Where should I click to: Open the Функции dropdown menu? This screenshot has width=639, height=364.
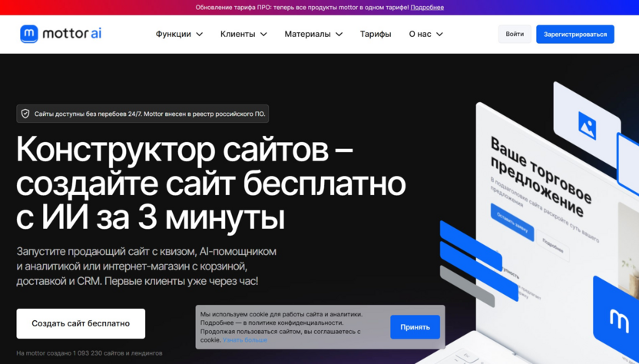pyautogui.click(x=179, y=35)
